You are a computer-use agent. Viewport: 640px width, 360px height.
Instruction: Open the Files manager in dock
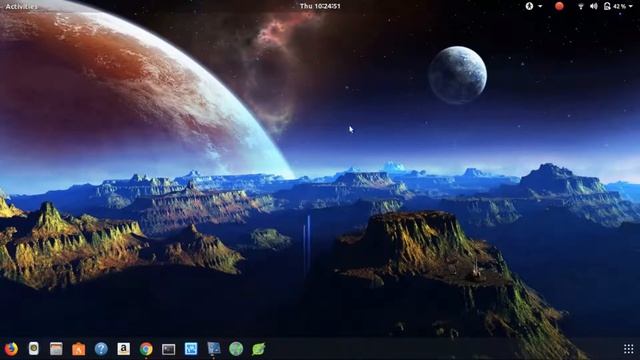coord(56,349)
